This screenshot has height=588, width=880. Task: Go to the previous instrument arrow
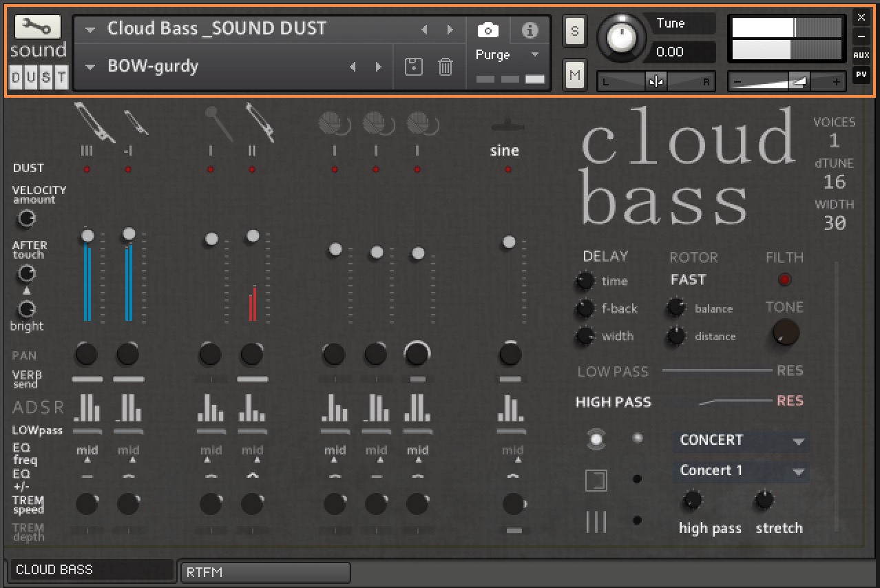[x=424, y=30]
